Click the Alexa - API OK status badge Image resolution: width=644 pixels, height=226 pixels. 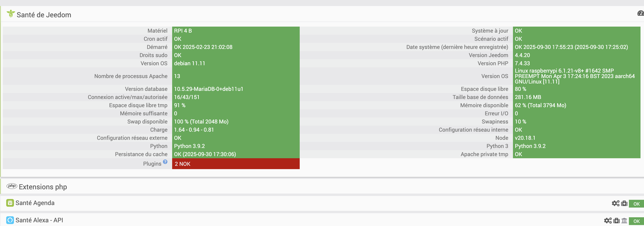tap(636, 221)
